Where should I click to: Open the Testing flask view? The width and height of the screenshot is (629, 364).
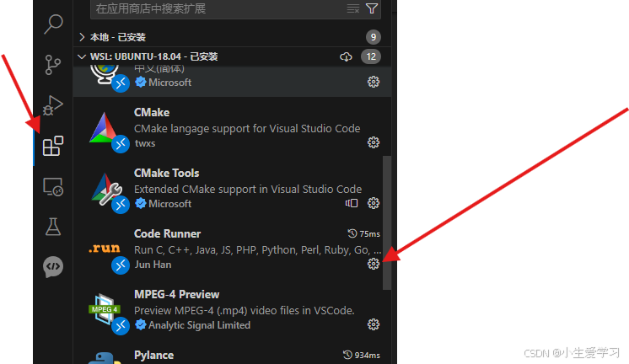point(53,227)
